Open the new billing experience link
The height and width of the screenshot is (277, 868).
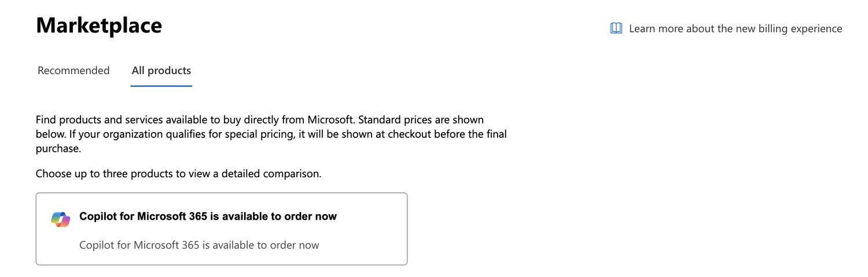tap(735, 28)
